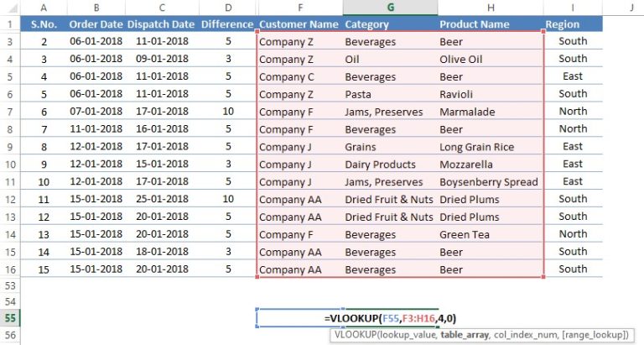
Task: Select the Dairy Products category cell
Action: pyautogui.click(x=380, y=165)
